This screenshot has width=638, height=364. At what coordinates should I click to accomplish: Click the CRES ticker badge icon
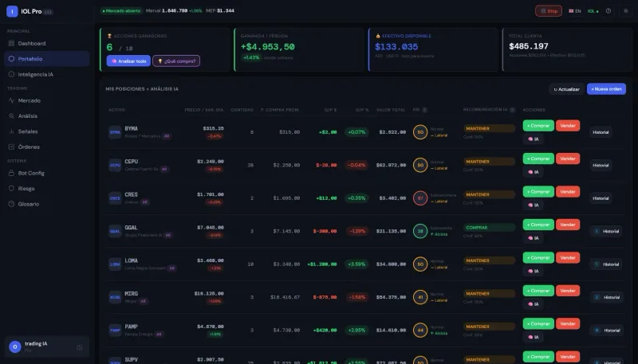[x=115, y=198]
